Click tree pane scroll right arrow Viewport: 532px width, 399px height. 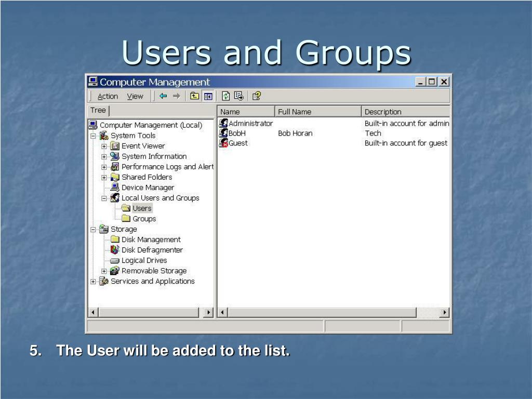click(208, 312)
